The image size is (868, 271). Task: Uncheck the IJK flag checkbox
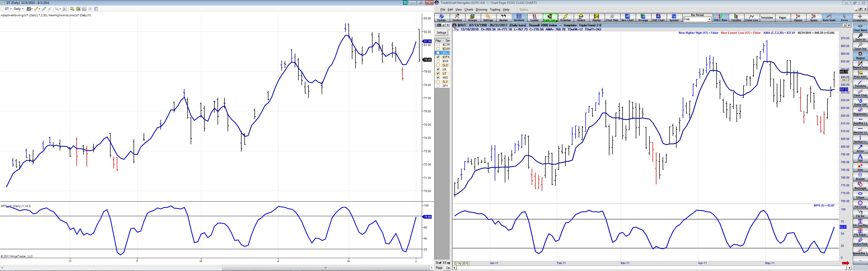pos(438,69)
